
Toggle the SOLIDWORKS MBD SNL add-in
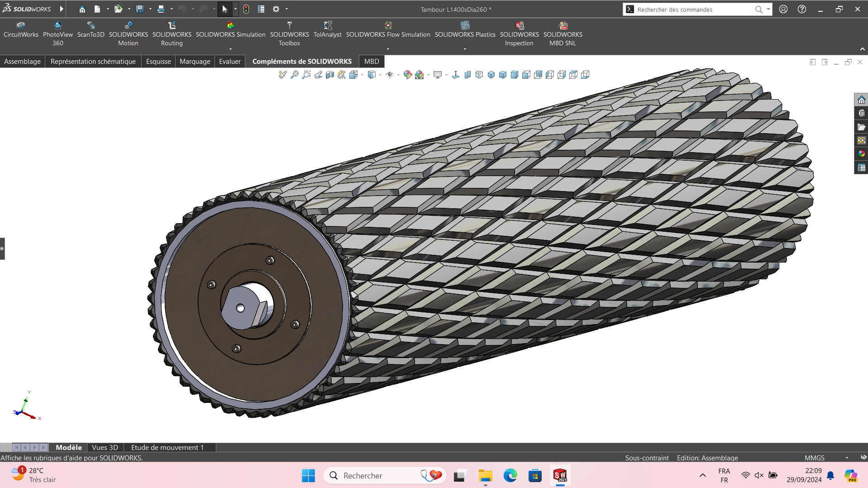coord(563,34)
